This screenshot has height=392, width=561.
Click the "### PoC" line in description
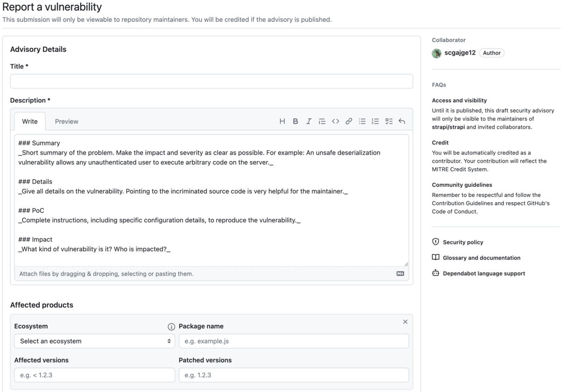point(31,210)
